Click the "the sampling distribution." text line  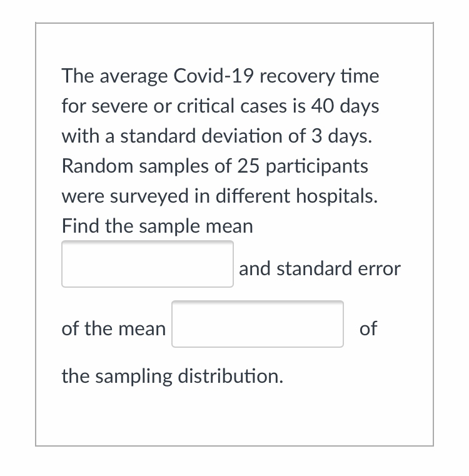pos(172,376)
